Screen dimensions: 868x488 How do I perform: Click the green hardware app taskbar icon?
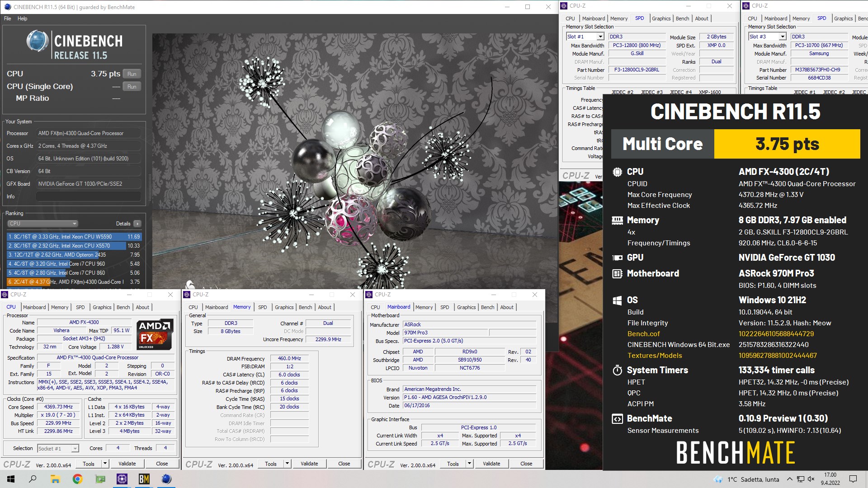point(100,479)
